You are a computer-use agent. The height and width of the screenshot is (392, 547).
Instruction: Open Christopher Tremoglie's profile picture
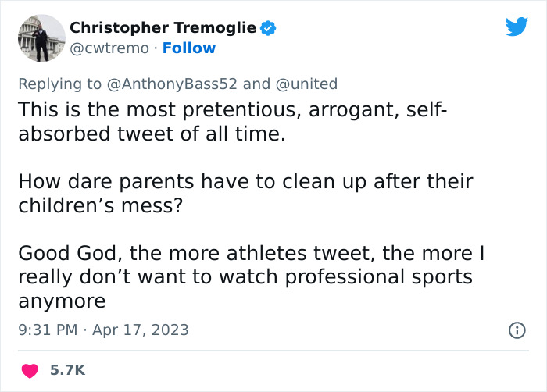point(40,38)
